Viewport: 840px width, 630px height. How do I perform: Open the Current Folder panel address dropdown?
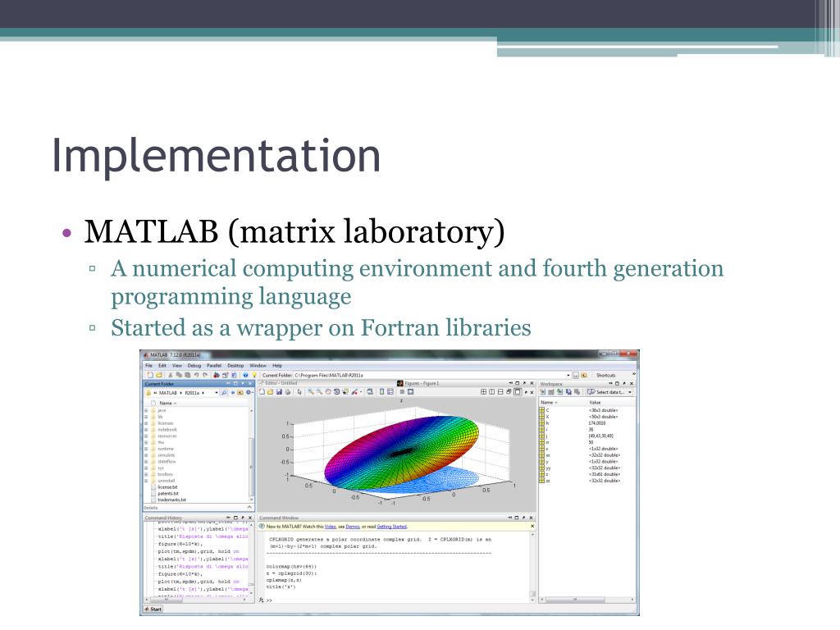(217, 393)
